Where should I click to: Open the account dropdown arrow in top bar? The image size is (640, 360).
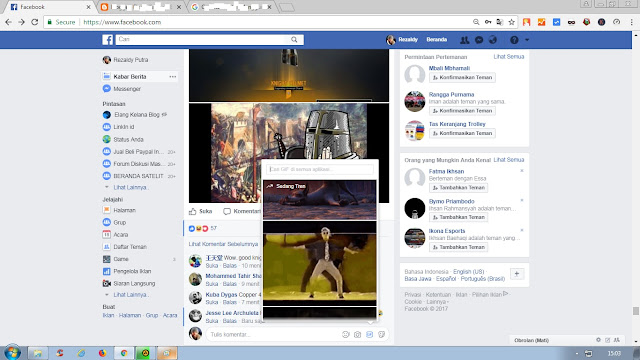pyautogui.click(x=527, y=40)
